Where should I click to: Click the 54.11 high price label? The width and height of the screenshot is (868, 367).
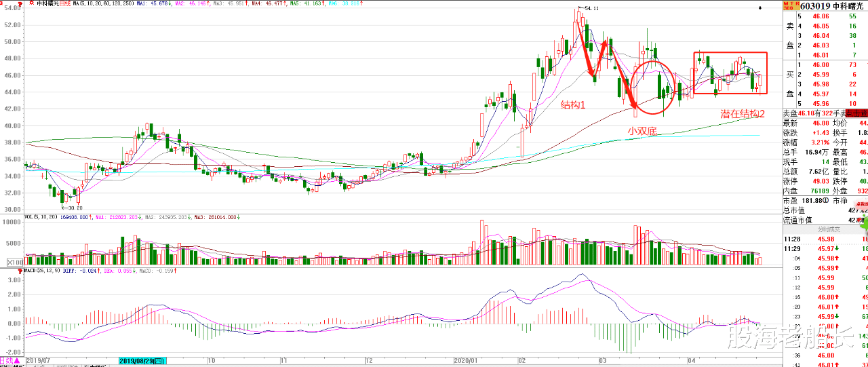coord(590,9)
